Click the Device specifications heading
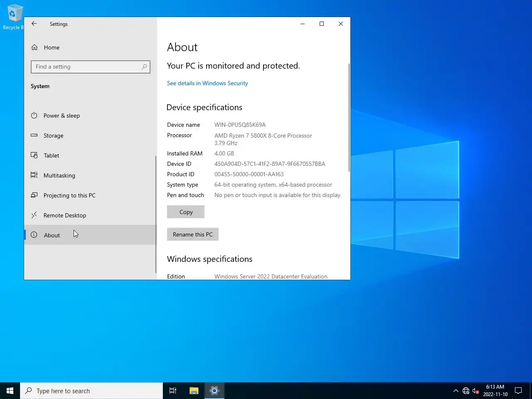 [204, 107]
